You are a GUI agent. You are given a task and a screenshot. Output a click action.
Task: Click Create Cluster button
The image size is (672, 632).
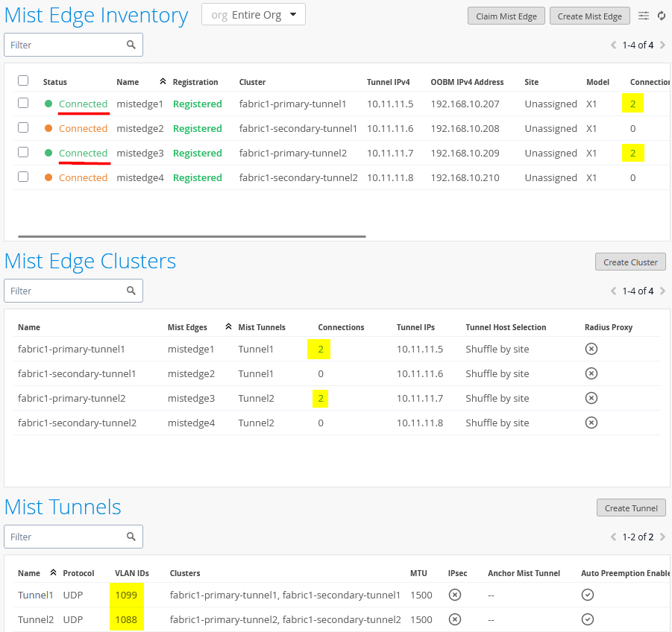tap(630, 262)
